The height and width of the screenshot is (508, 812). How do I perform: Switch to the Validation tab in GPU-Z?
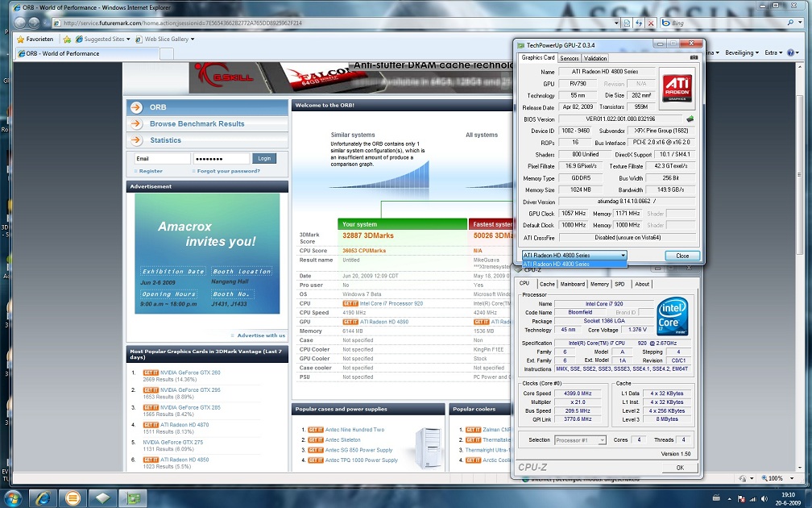click(595, 58)
